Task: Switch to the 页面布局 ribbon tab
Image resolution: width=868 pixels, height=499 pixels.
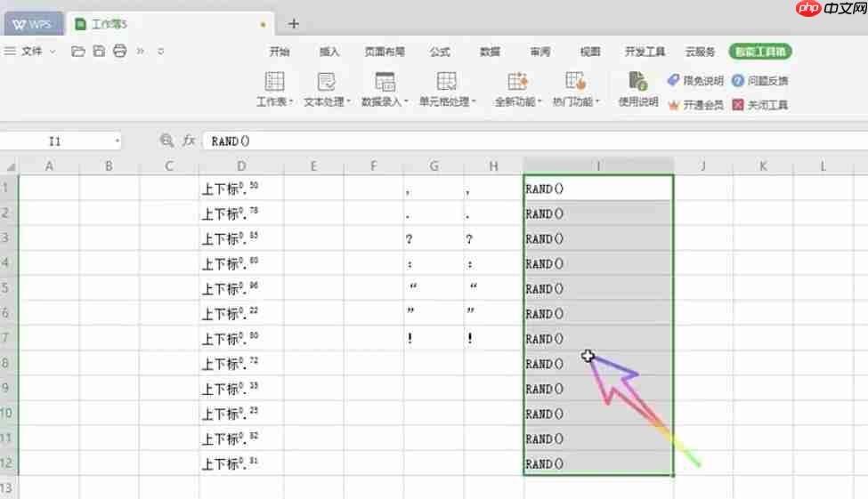Action: (385, 52)
